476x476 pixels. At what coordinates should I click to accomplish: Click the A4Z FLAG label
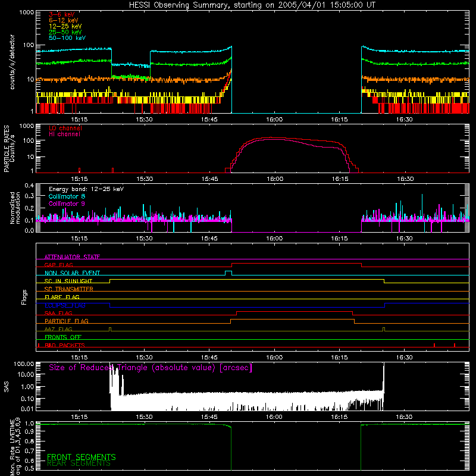[x=58, y=329]
